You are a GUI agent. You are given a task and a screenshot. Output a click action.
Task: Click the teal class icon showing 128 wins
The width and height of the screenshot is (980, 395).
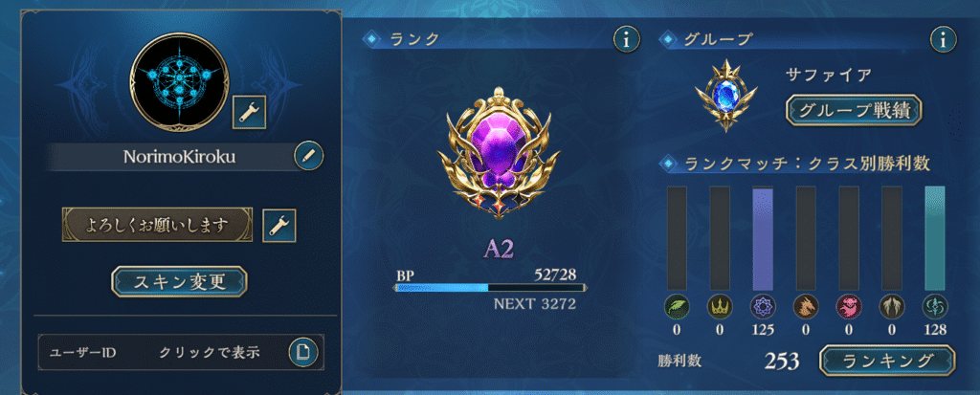coord(935,308)
